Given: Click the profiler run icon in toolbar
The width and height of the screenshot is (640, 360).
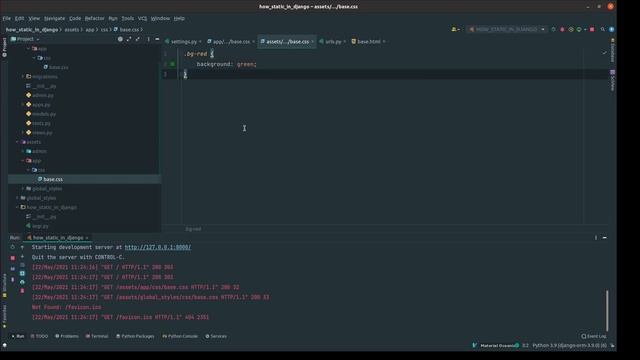Looking at the screenshot, I should point(579,29).
